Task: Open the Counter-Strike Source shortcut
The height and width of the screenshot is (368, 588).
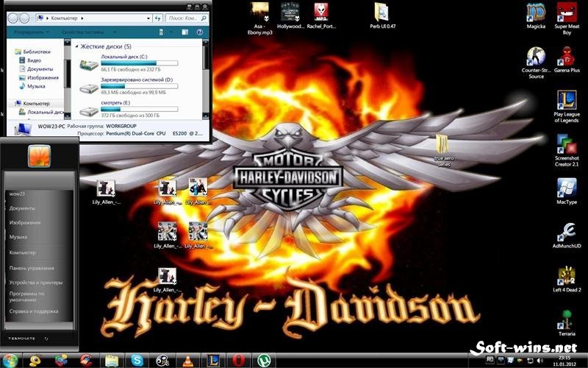Action: (x=536, y=63)
